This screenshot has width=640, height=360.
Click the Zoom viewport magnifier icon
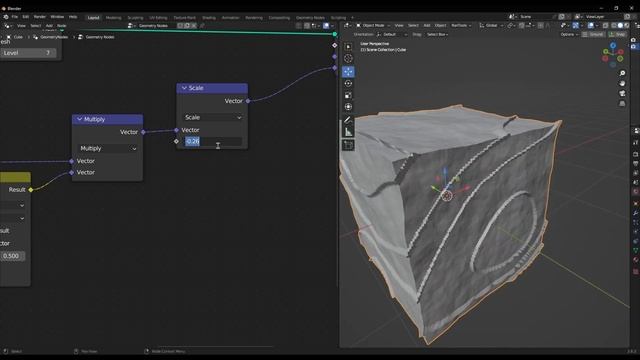point(622,73)
